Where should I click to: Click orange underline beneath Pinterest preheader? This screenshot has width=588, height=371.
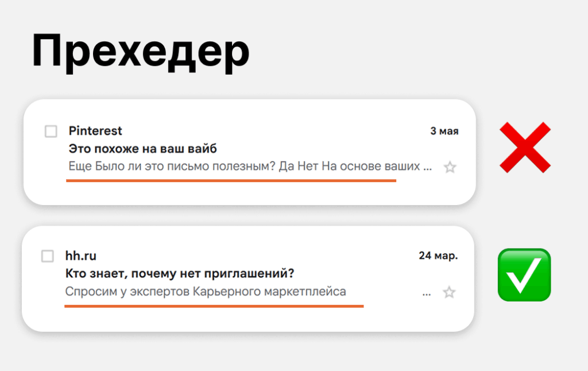[x=231, y=180]
